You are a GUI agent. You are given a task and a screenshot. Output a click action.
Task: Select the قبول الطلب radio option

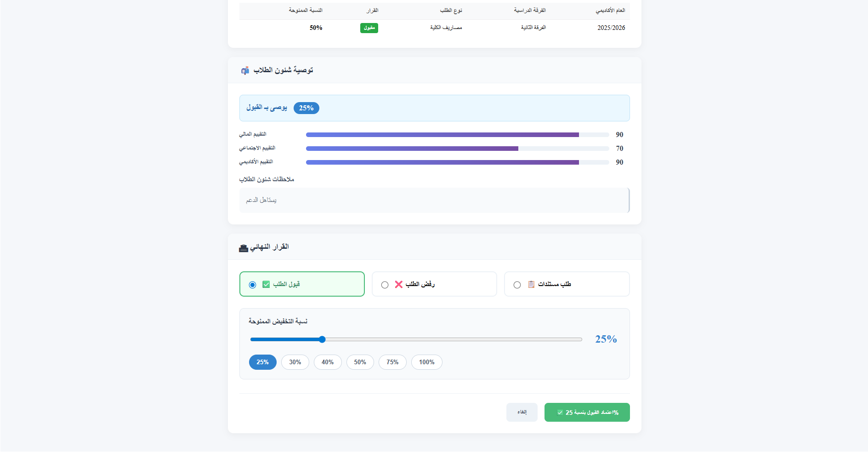click(x=252, y=284)
